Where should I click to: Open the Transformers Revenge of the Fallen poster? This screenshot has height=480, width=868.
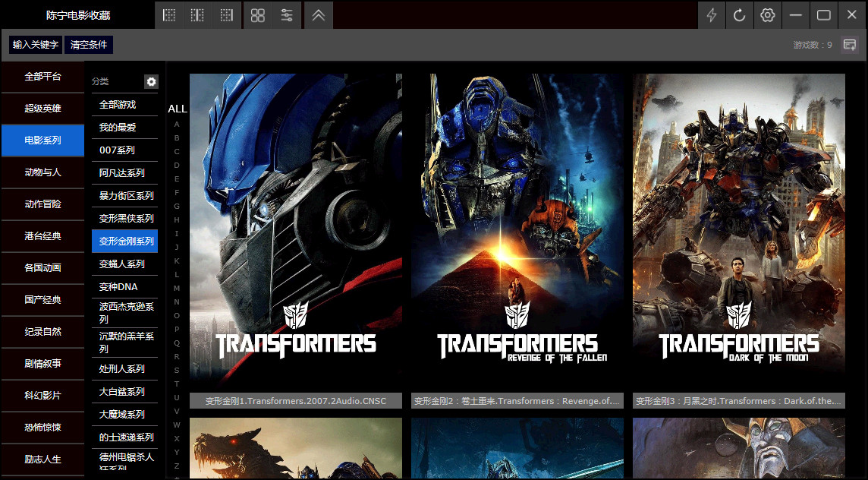pyautogui.click(x=517, y=228)
